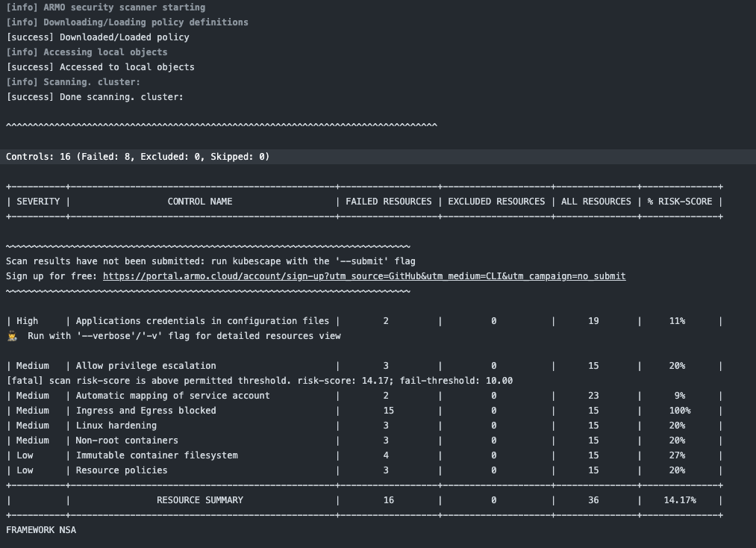Click the SEVERITY column header
The height and width of the screenshot is (548, 756).
point(38,202)
